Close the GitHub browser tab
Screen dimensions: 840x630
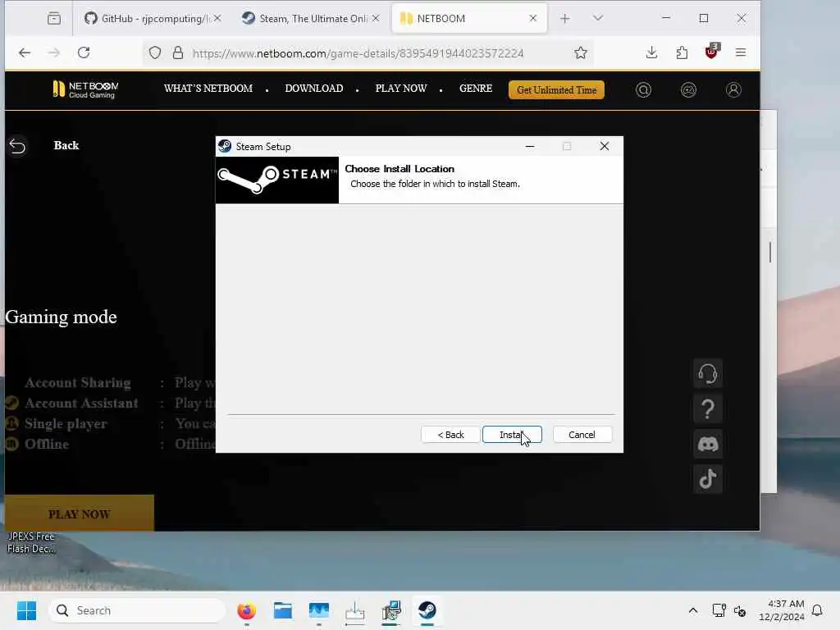point(217,18)
